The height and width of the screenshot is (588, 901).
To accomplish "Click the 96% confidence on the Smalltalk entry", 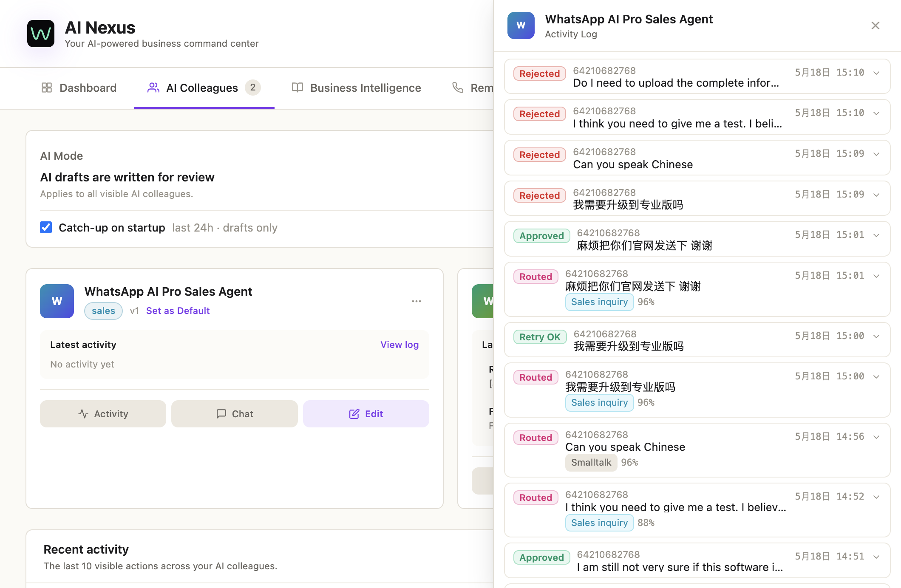I will 629,462.
